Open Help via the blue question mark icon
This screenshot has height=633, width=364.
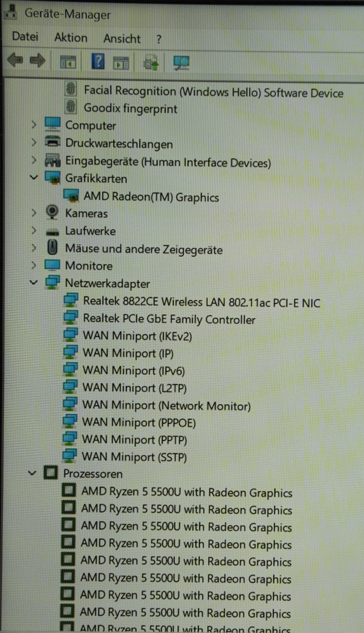pyautogui.click(x=98, y=62)
